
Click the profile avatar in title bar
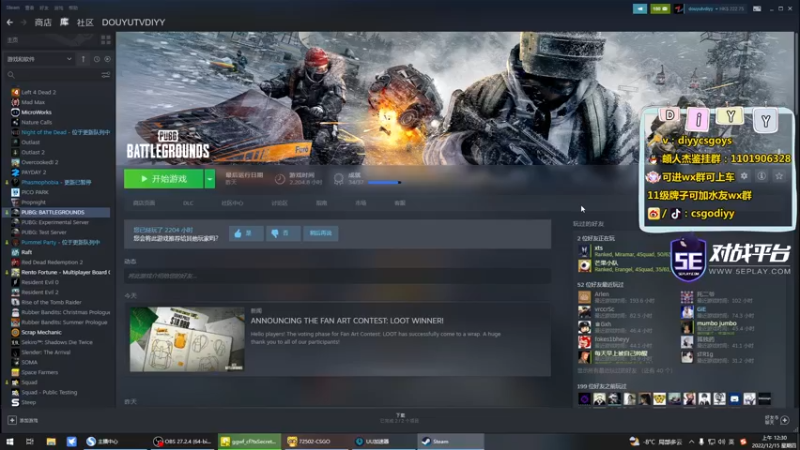tap(679, 9)
